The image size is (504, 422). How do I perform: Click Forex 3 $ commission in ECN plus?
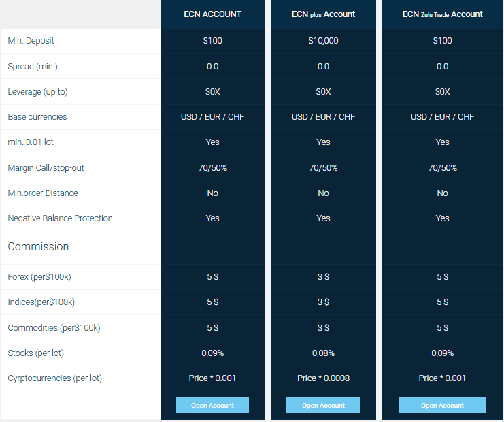point(323,276)
